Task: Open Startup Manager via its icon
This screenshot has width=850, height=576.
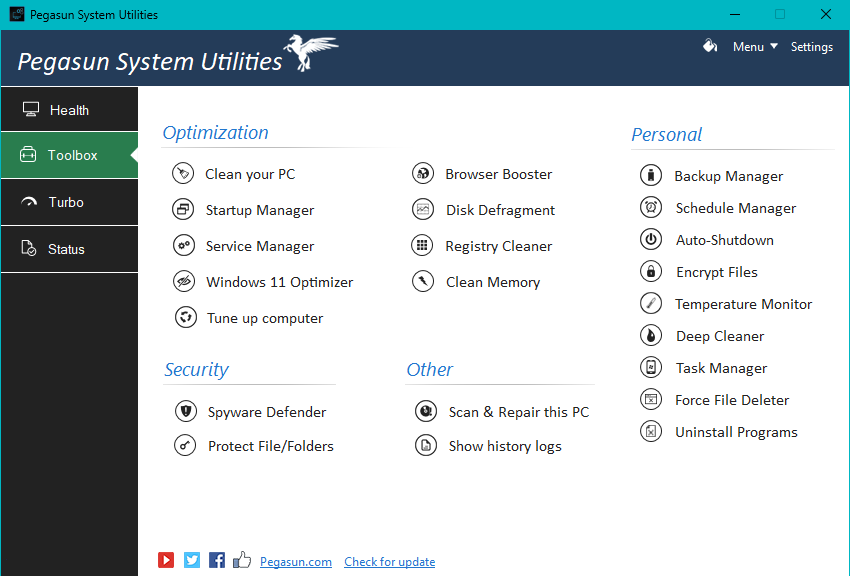Action: point(183,210)
